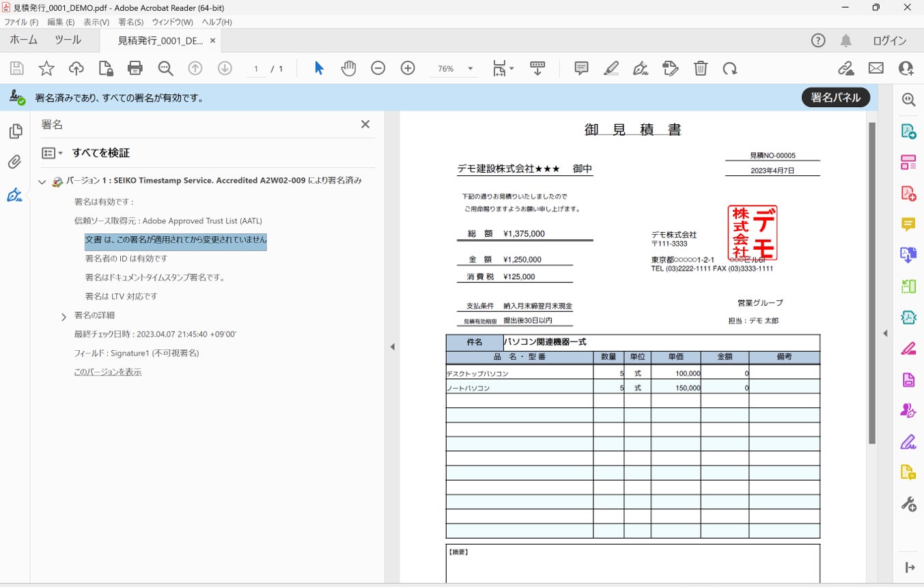Click the このバージョンを表示 link
Image resolution: width=924 pixels, height=587 pixels.
coord(108,372)
